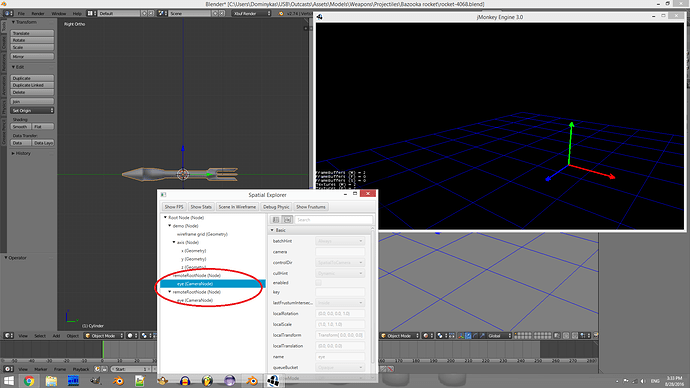Open the Window menu in Blender
Image resolution: width=690 pixels, height=388 pixels.
pos(59,14)
